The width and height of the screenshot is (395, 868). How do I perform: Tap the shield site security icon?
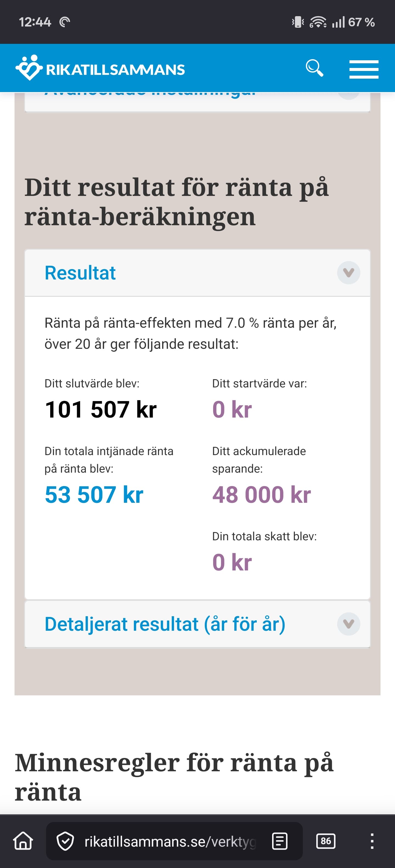click(65, 841)
